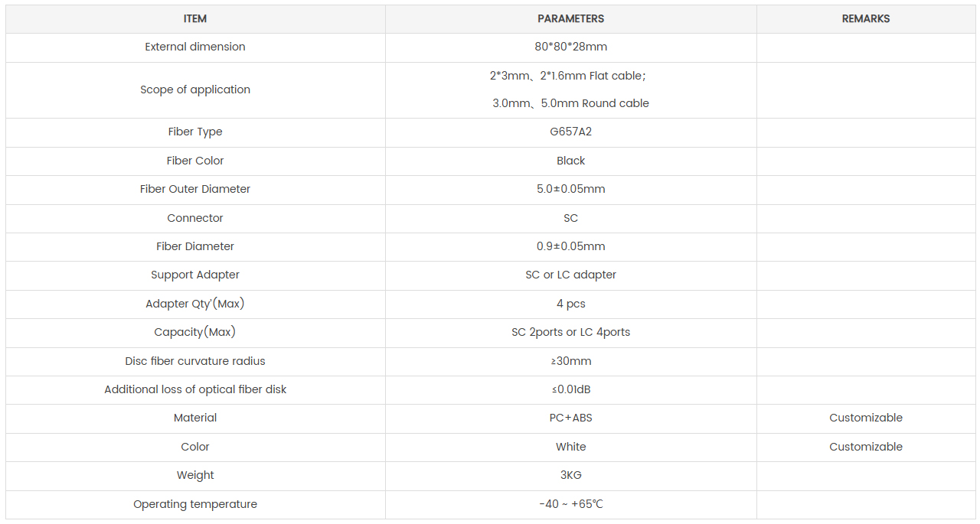Click the PARAMETERS column header
Screen dimensions: 980x524
(570, 18)
